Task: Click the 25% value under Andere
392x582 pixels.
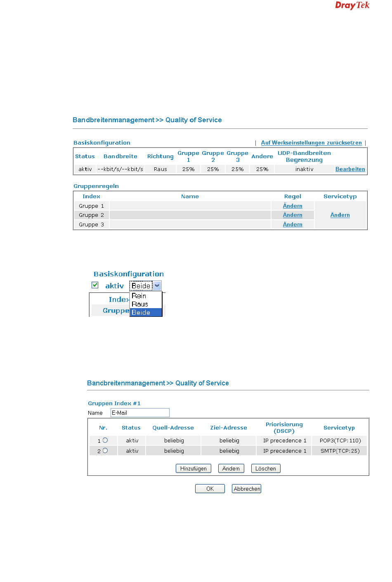Action: pos(262,169)
